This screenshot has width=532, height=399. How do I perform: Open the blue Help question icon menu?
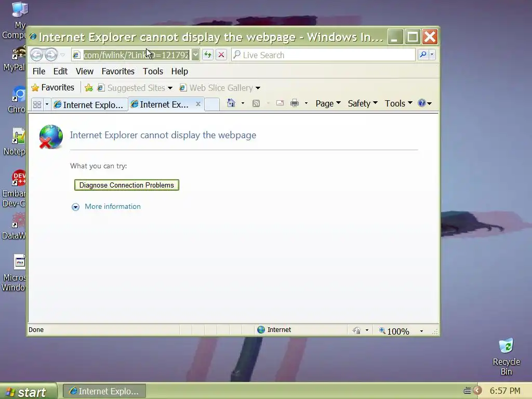[425, 103]
